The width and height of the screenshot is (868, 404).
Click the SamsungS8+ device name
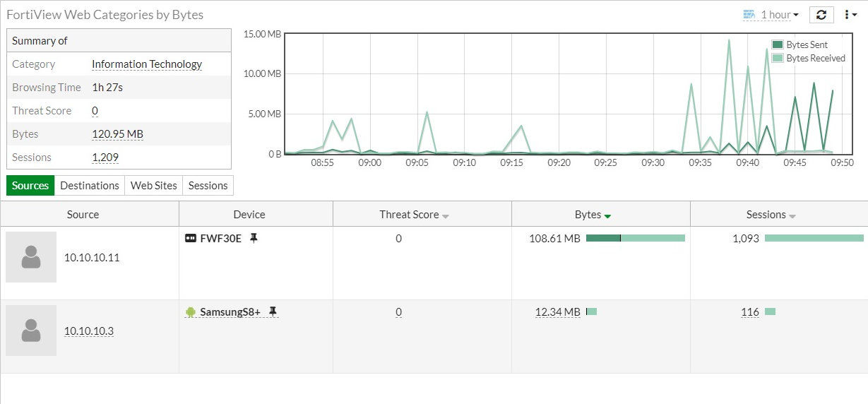(x=230, y=311)
